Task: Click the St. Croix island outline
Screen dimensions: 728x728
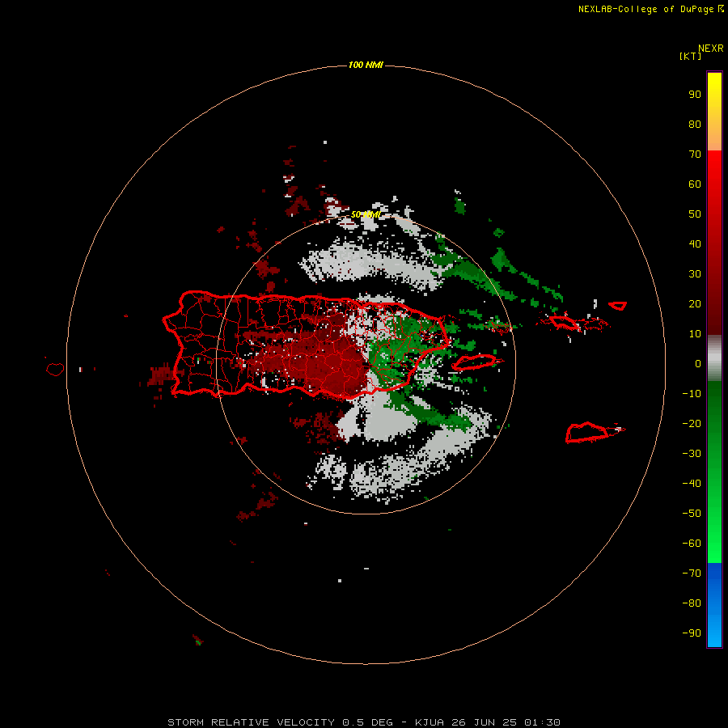Action: coord(587,433)
